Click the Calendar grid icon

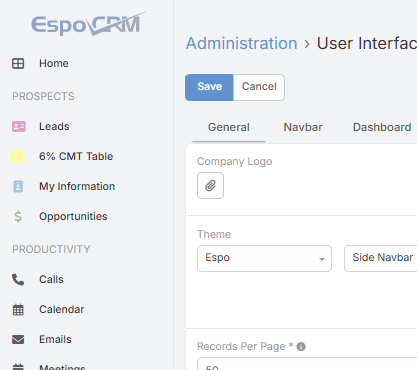point(18,310)
